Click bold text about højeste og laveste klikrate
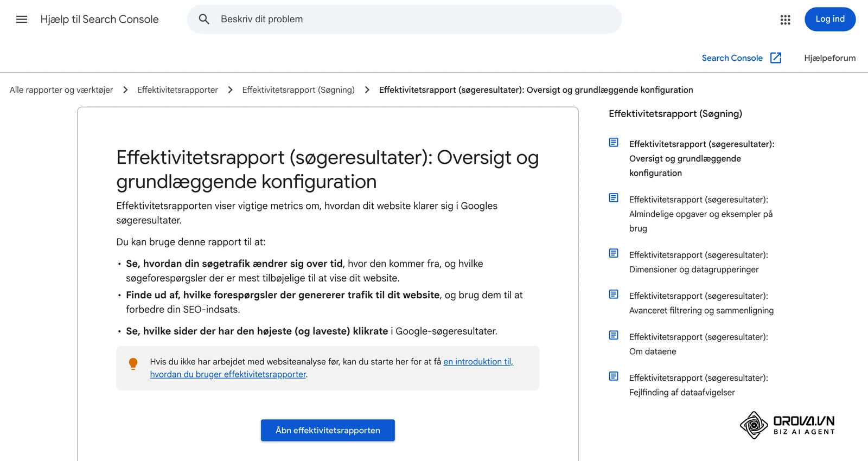The image size is (868, 461). pos(257,331)
